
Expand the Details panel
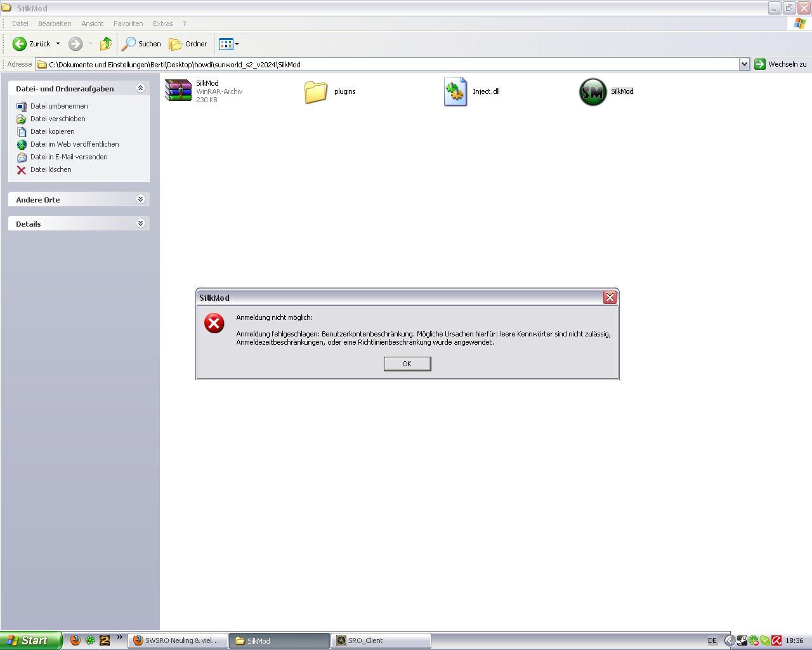coord(140,223)
